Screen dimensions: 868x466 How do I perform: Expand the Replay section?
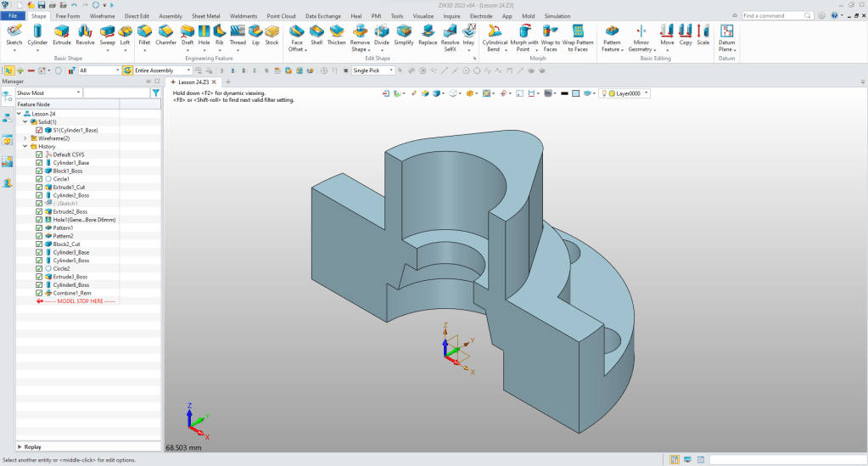pos(20,446)
